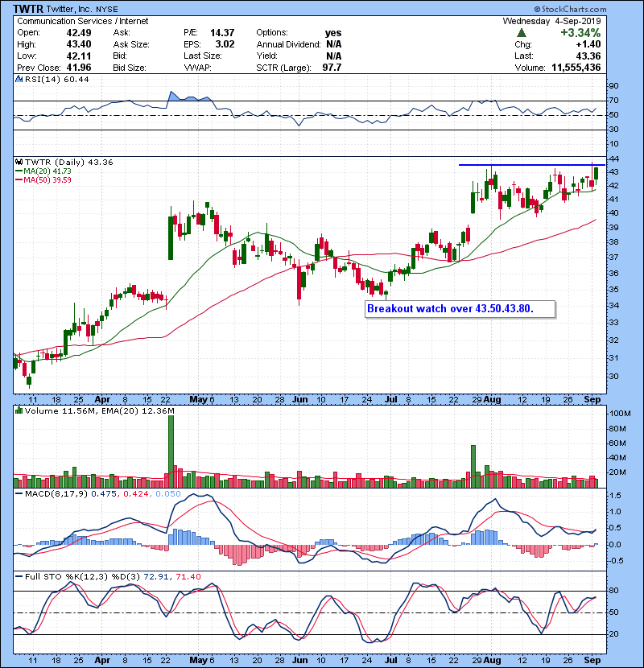This screenshot has width=644, height=668.
Task: Click the 44 label on price axis
Action: [614, 159]
